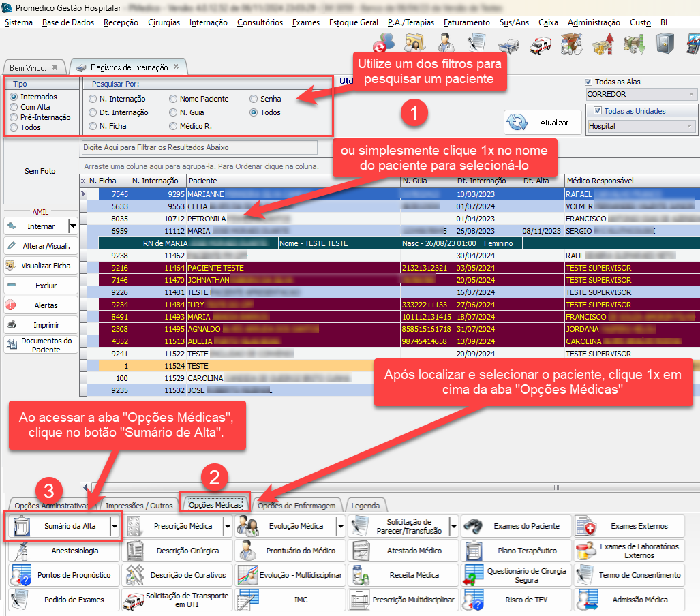This screenshot has width=700, height=616.
Task: Click the filter results text field
Action: click(199, 147)
